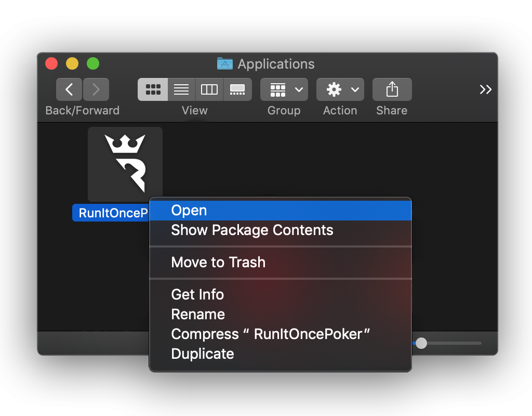Click the icon size slider knob
Screen dimensions: 532x416
pos(421,343)
